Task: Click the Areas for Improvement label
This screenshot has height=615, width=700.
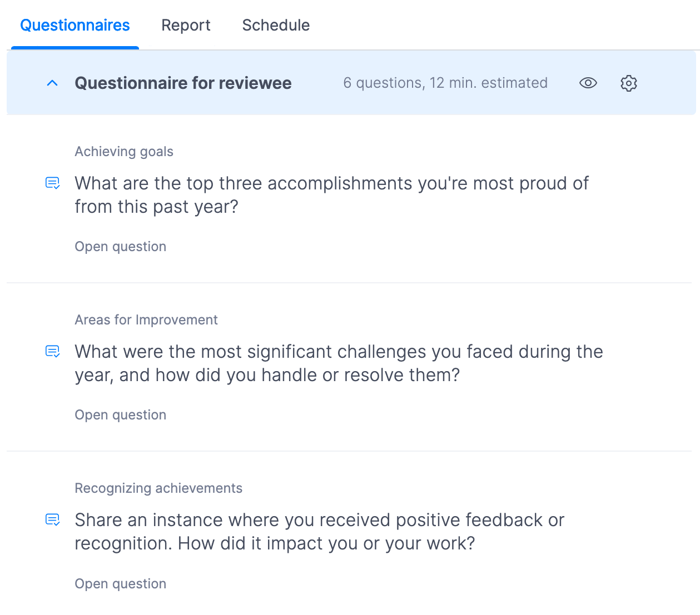Action: coord(146,319)
